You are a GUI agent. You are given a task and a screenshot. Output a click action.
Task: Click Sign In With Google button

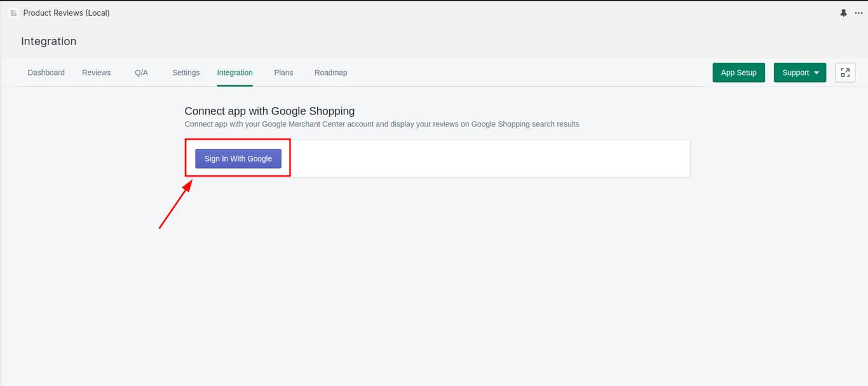238,158
